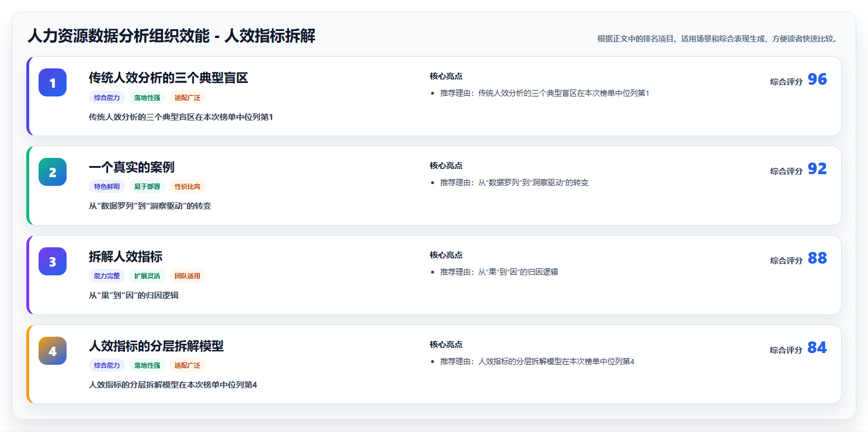This screenshot has height=432, width=868.
Task: Select the 适配广泛 tag in rank 4 card
Action: pos(188,366)
